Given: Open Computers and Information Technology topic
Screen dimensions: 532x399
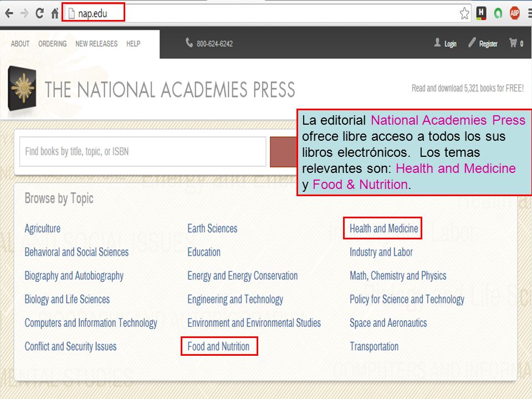Looking at the screenshot, I should click(x=91, y=323).
